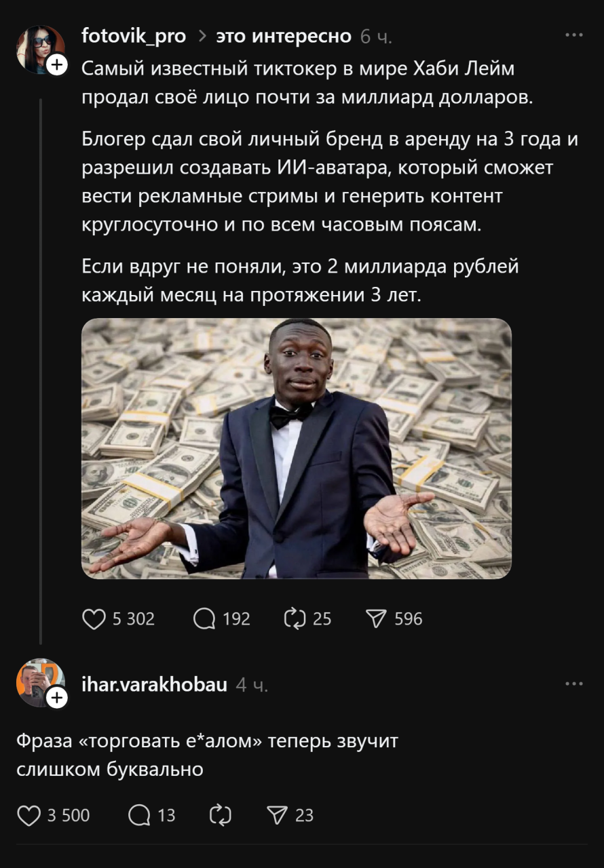Share the fotovik_pro post via send icon
This screenshot has height=868, width=604.
pos(376,618)
